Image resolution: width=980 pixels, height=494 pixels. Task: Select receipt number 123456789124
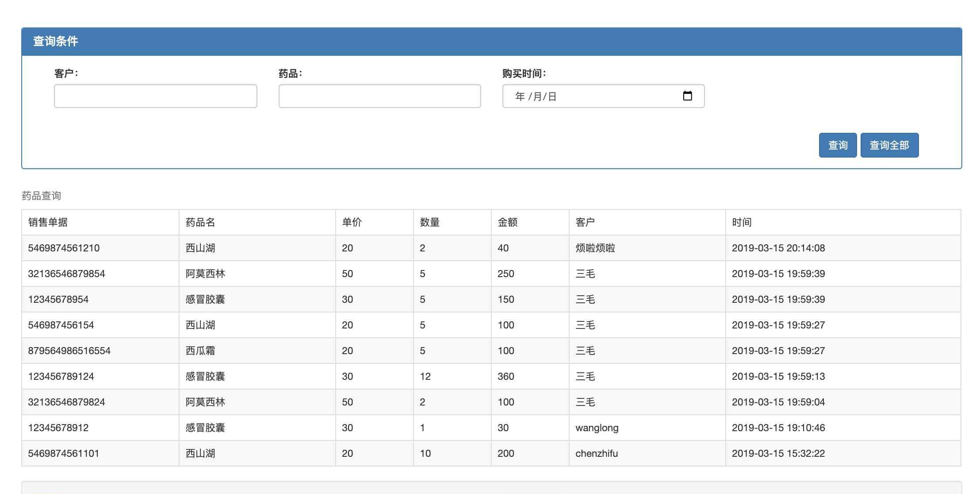point(61,376)
